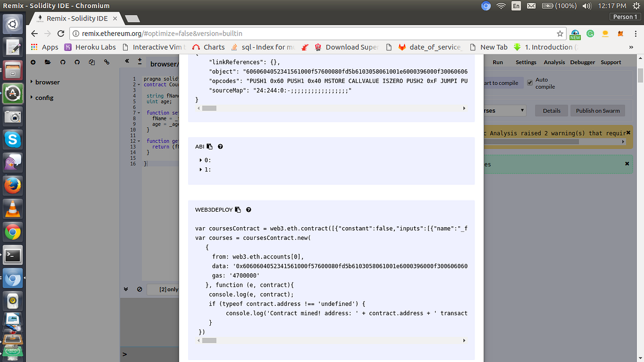Toggle the Auto compile checkbox
The height and width of the screenshot is (362, 644).
(x=530, y=82)
